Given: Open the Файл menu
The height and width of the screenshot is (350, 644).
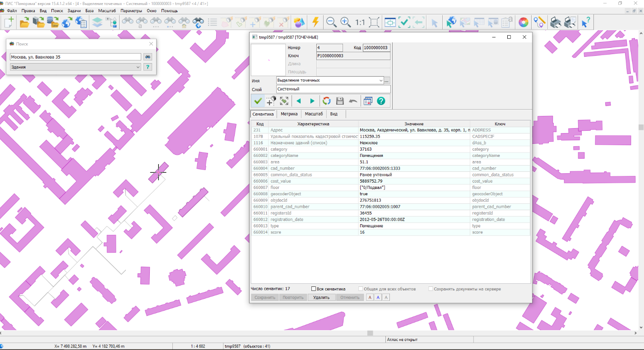Looking at the screenshot, I should click(x=12, y=10).
